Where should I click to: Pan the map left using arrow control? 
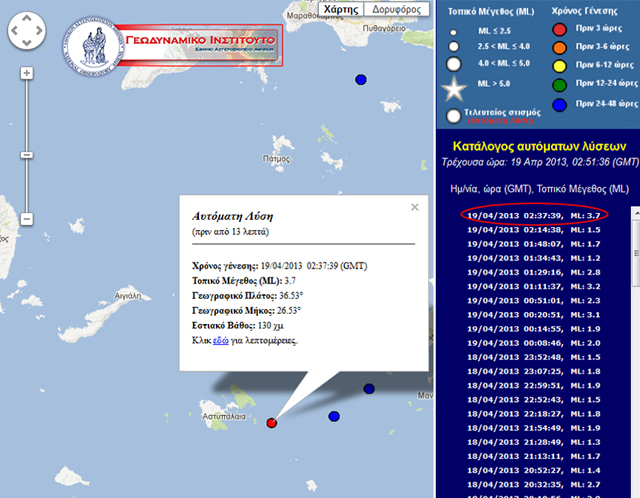click(13, 35)
